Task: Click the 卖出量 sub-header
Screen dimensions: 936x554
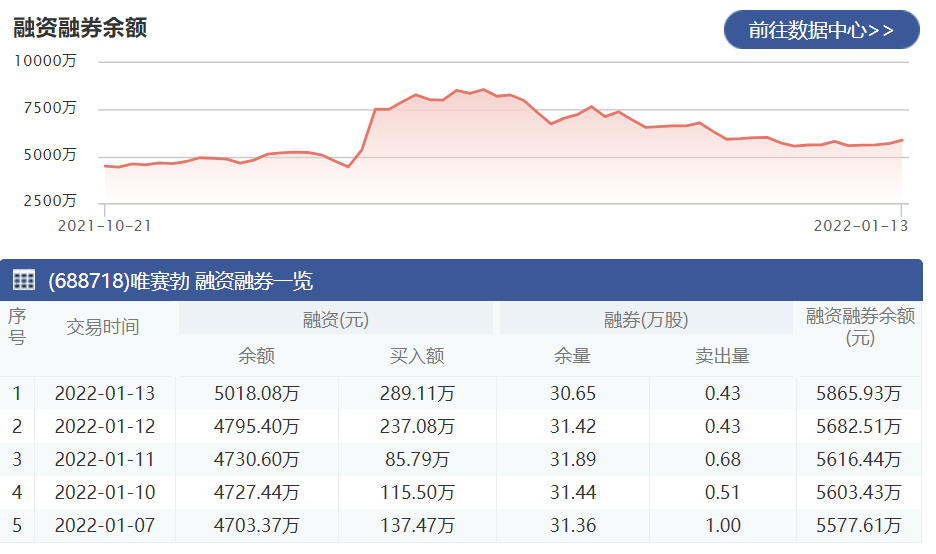Action: (722, 356)
